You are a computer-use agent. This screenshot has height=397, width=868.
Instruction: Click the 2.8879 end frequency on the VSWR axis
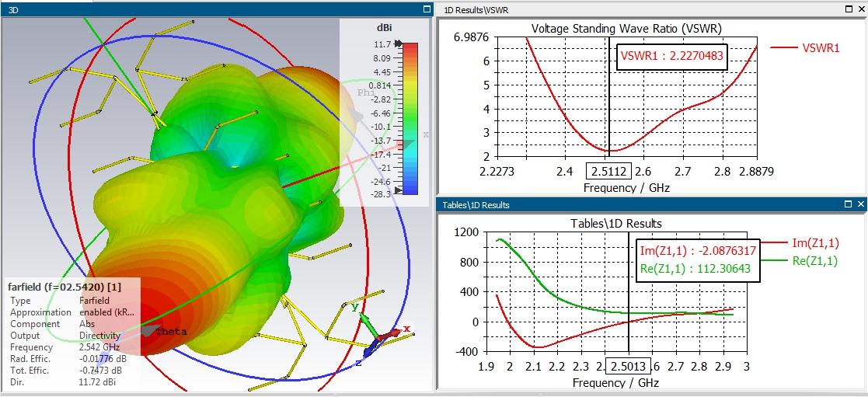[x=755, y=172]
